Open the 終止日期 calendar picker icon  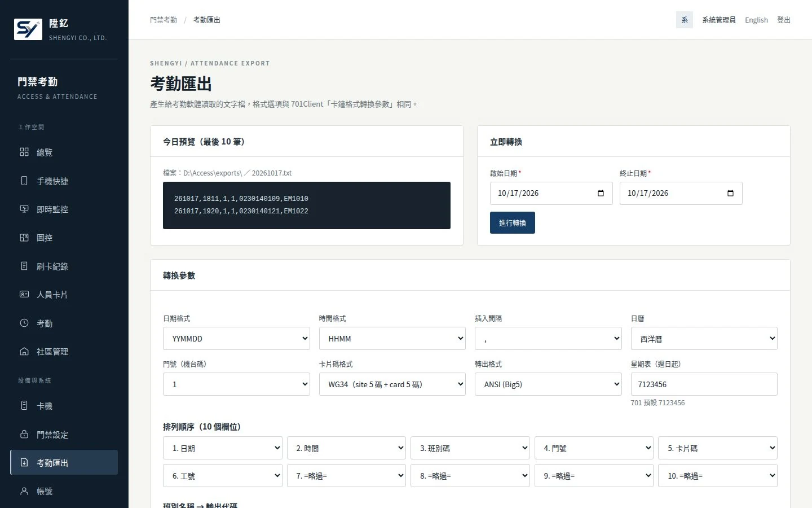point(730,193)
